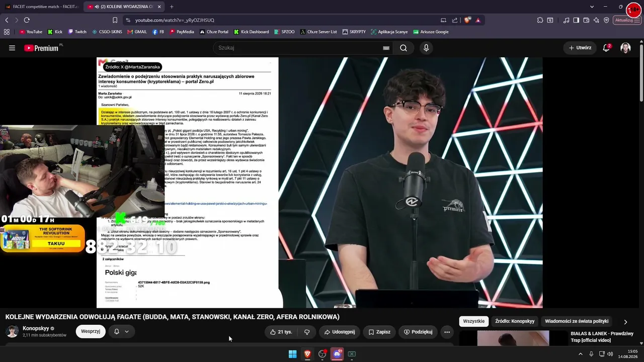The width and height of the screenshot is (644, 362).
Task: Open the Cfx.re Portal bookmark
Action: click(214, 32)
